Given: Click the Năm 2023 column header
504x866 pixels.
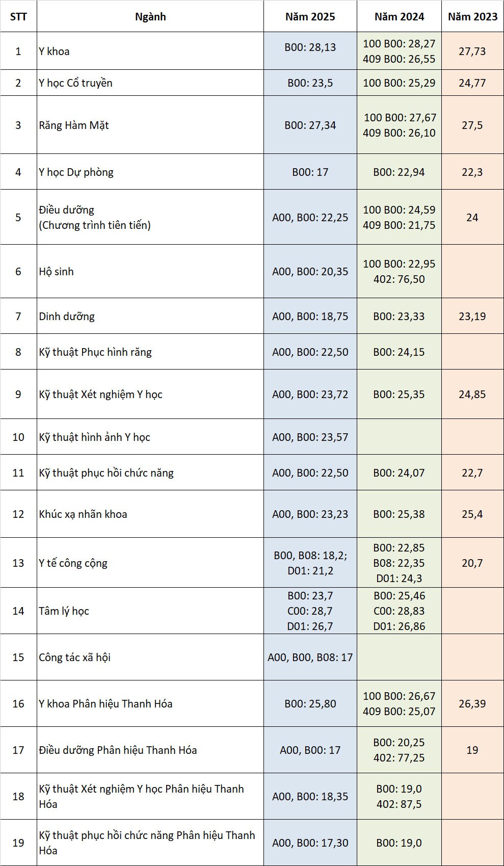Looking at the screenshot, I should click(x=472, y=16).
